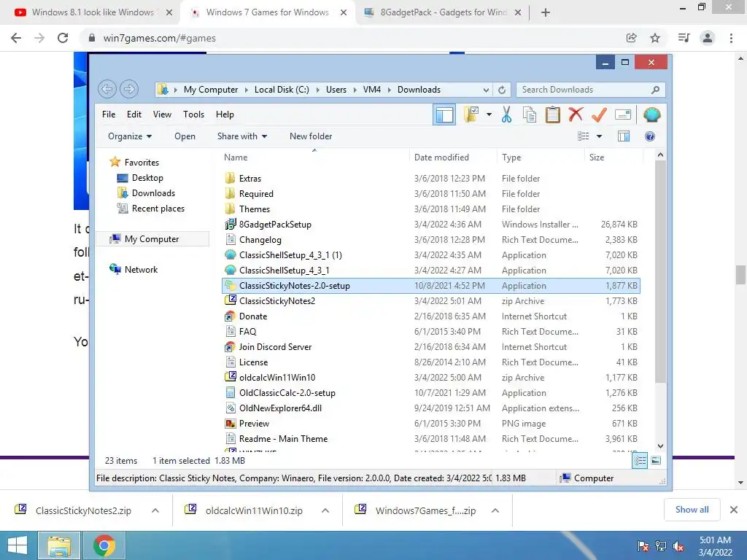This screenshot has width=747, height=560.
Task: Click the orange checkmark Properties icon
Action: tap(600, 114)
